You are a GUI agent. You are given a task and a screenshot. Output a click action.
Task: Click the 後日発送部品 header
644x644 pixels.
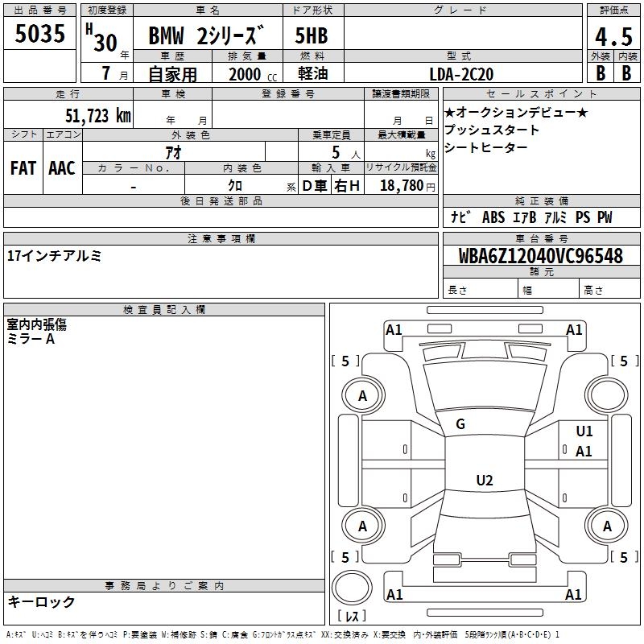pos(221,200)
